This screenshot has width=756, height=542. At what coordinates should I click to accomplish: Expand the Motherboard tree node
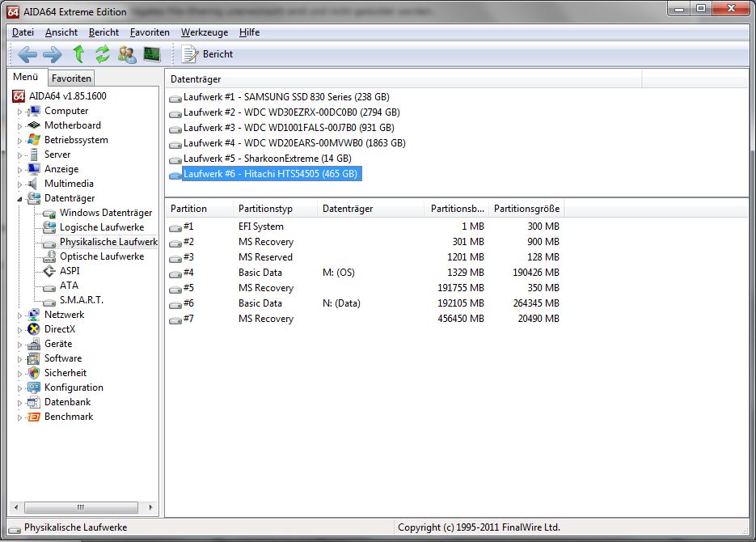coord(20,126)
